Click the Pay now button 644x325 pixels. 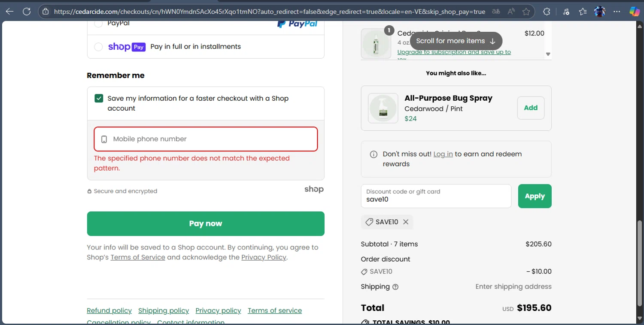click(x=206, y=223)
